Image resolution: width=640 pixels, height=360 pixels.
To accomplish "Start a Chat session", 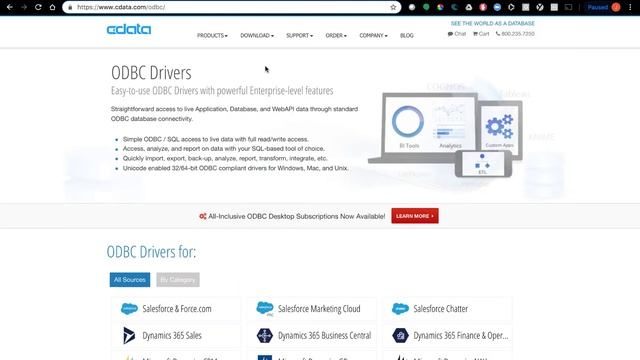I will click(457, 34).
